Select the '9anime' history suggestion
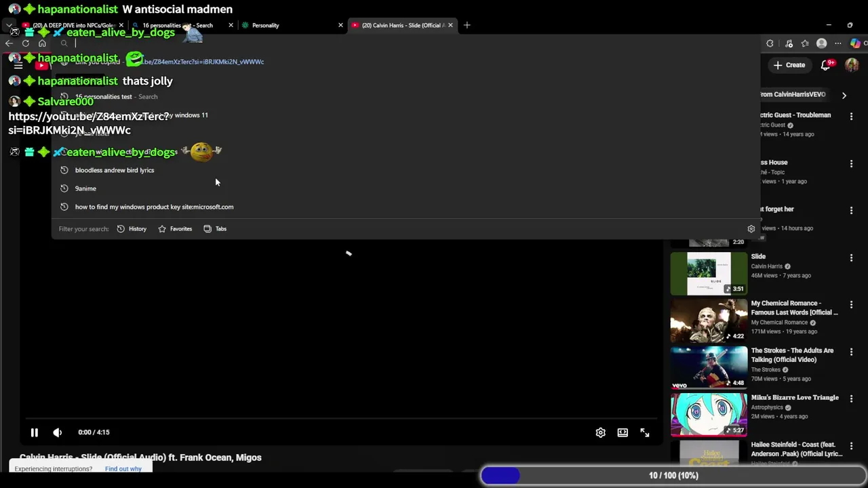 407,188
